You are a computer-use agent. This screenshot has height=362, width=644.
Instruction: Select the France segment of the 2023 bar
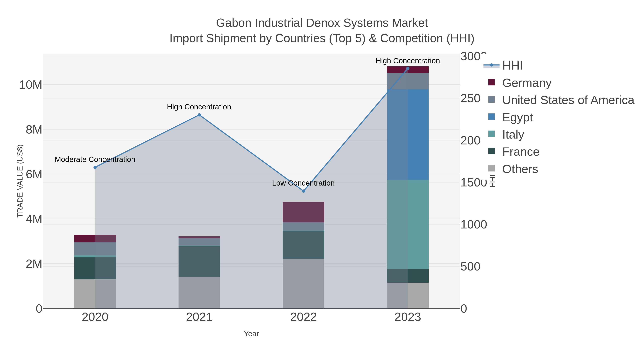coord(408,276)
